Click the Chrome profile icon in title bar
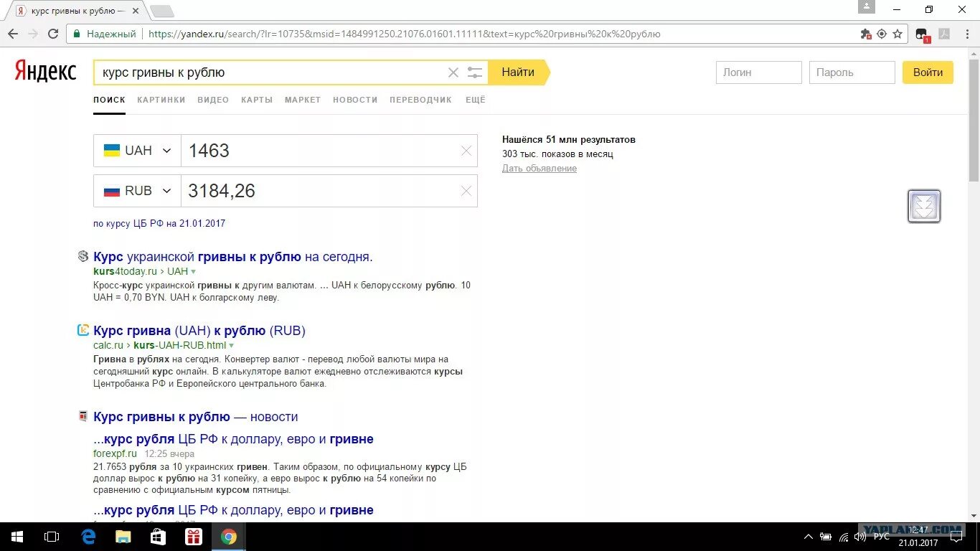The image size is (980, 551). tap(867, 6)
